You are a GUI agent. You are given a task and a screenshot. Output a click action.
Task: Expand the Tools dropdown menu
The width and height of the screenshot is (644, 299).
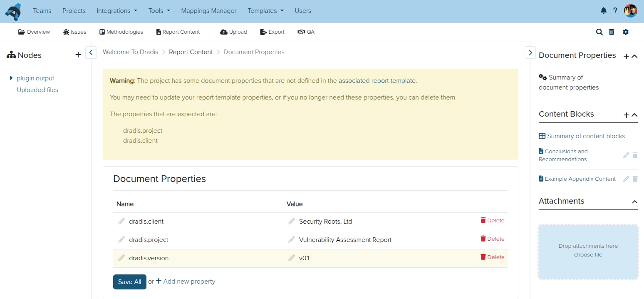pos(159,11)
